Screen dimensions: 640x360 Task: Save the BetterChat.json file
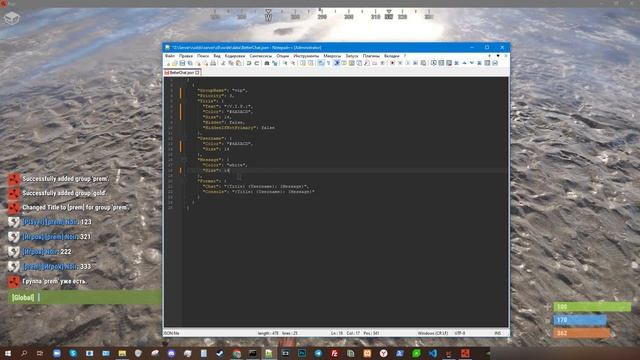click(x=182, y=63)
